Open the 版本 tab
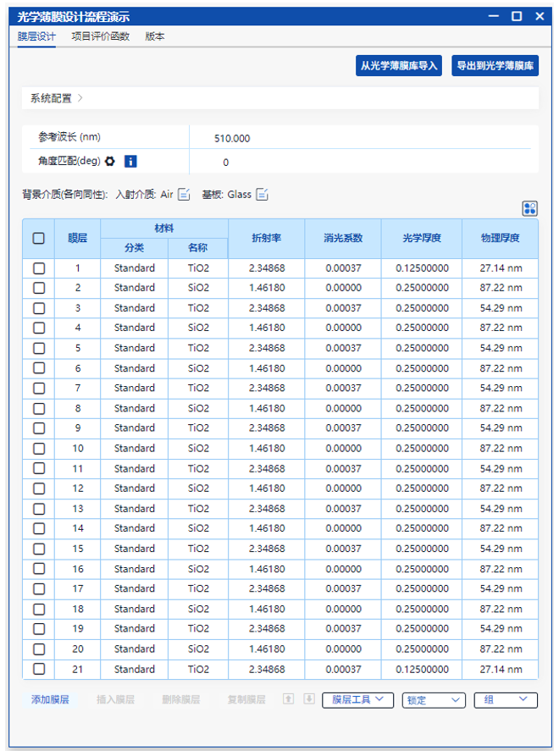 coord(155,36)
